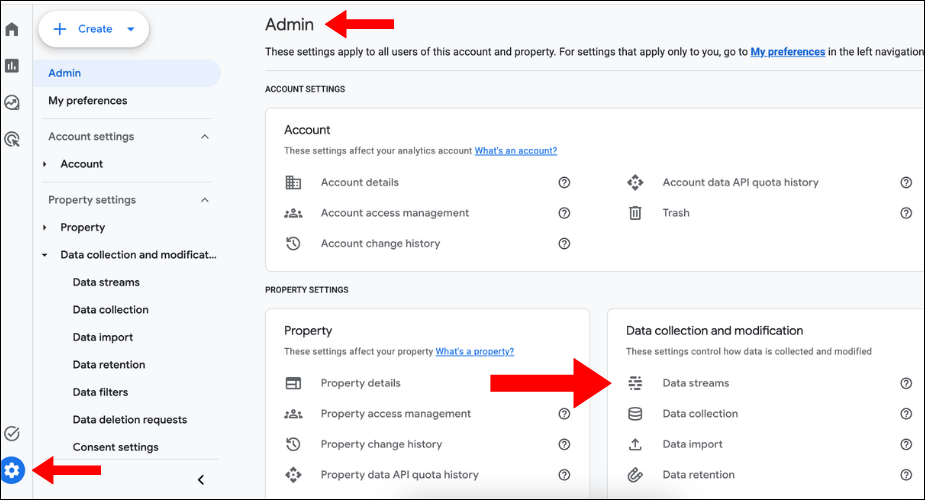Open the Home icon in left rail
Viewport: 925px width, 500px height.
coord(12,29)
